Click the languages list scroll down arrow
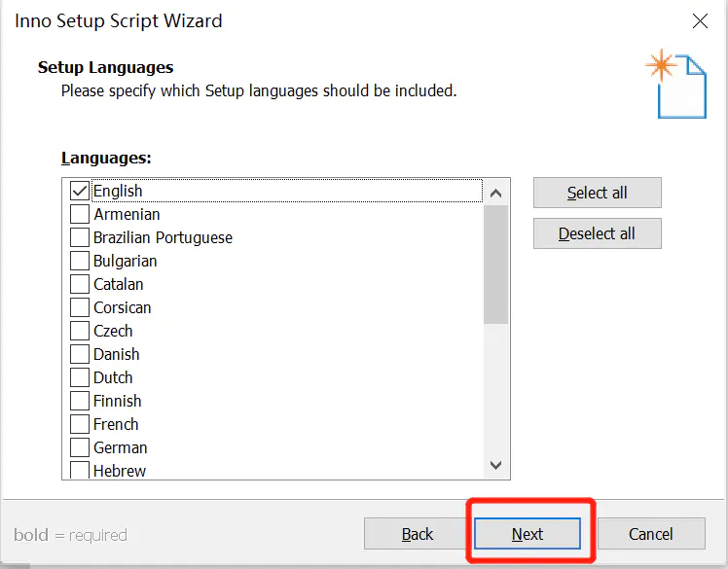The image size is (728, 569). click(x=495, y=465)
